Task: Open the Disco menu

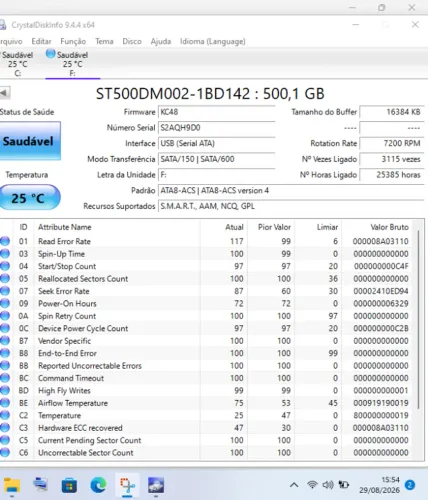Action: pos(132,41)
